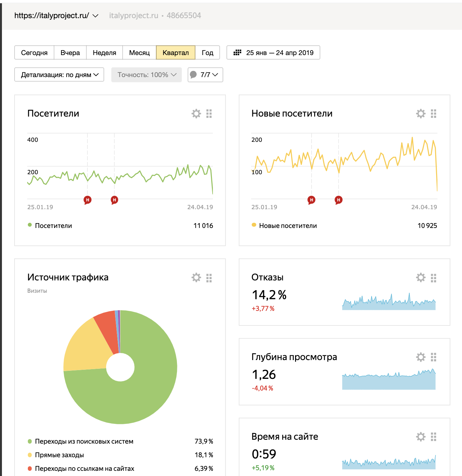Click the Сегодня period button
Image resolution: width=462 pixels, height=476 pixels.
(34, 53)
